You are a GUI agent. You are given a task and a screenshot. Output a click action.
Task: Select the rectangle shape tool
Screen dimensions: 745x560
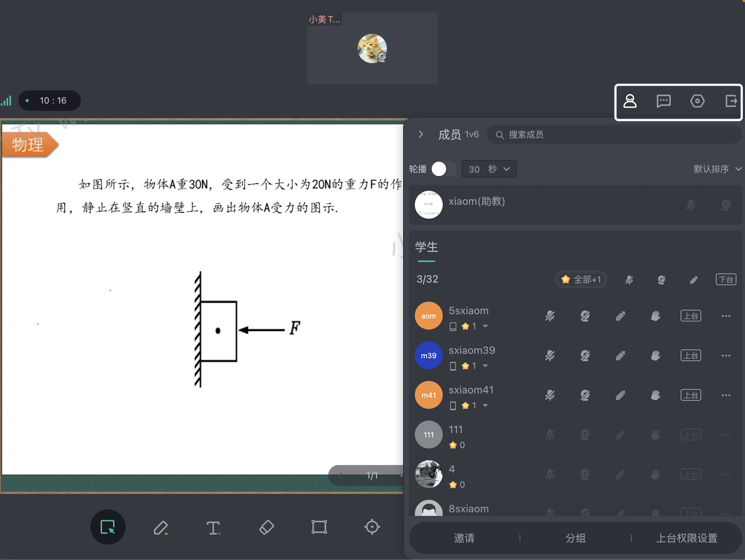(x=319, y=527)
